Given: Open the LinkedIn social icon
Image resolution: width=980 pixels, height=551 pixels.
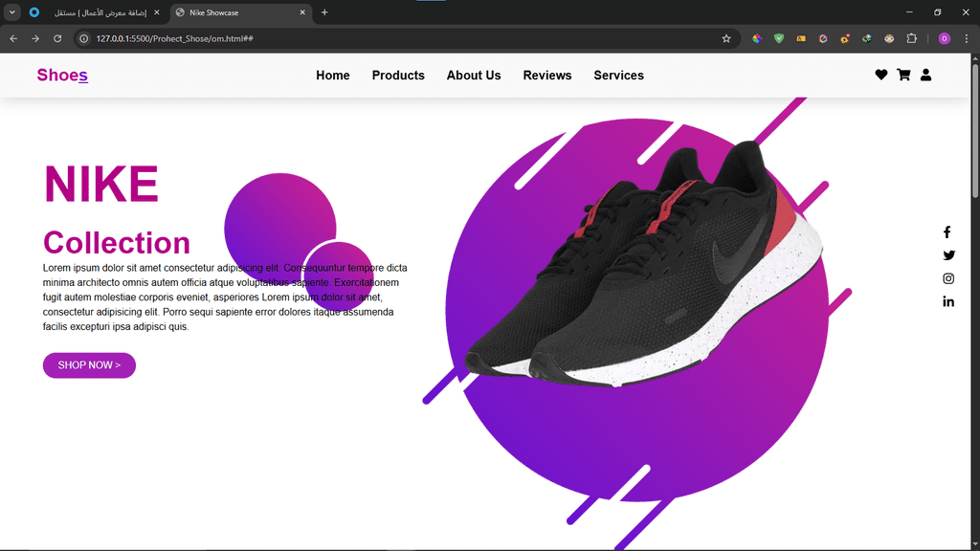Looking at the screenshot, I should click(x=948, y=301).
